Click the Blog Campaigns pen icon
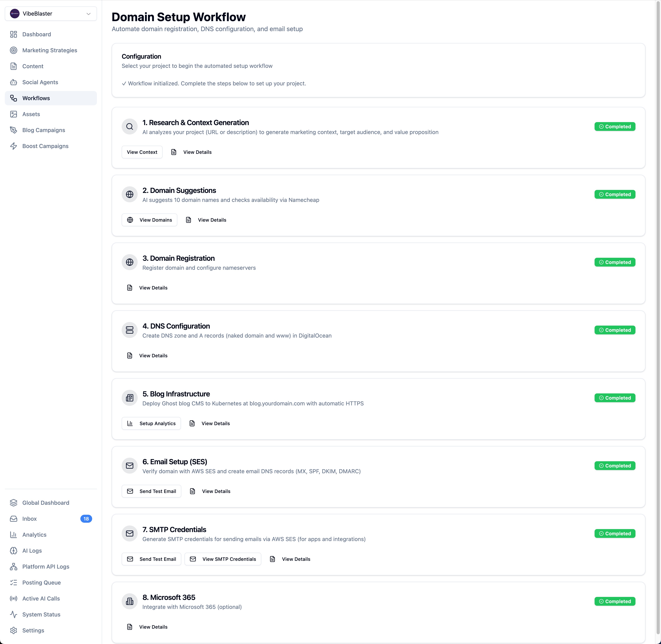The height and width of the screenshot is (644, 661). tap(14, 130)
